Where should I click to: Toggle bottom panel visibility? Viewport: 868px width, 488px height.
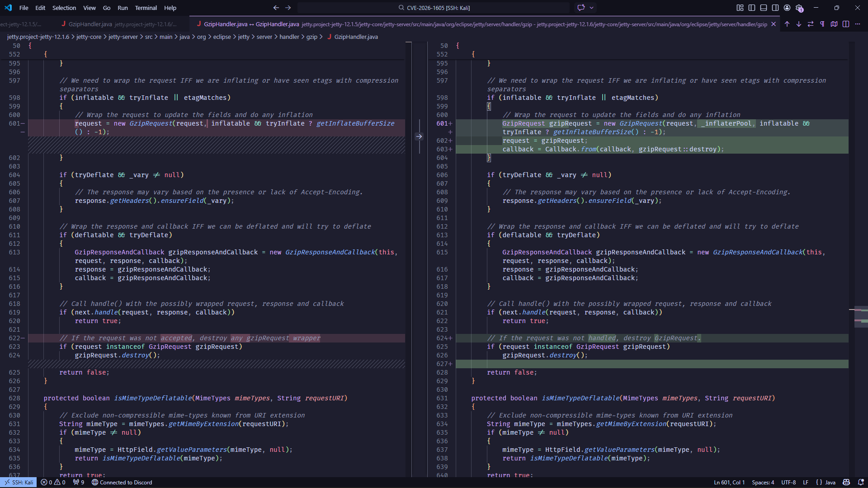click(x=764, y=8)
